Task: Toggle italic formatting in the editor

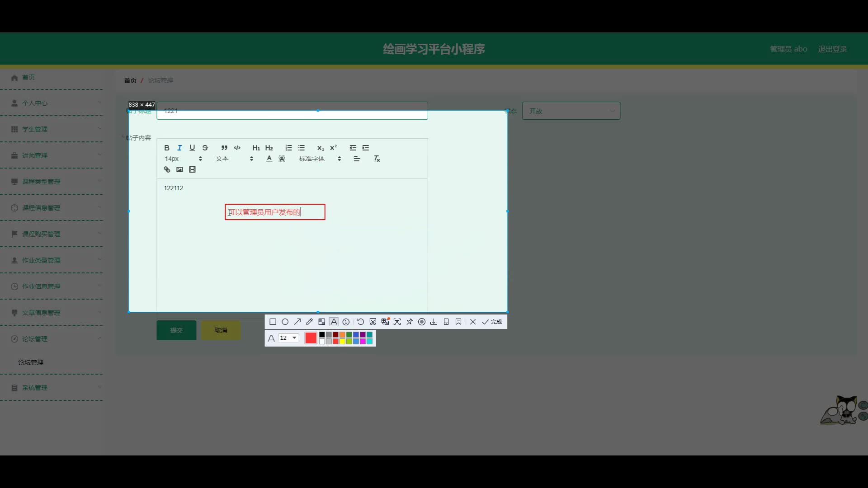Action: [x=179, y=148]
